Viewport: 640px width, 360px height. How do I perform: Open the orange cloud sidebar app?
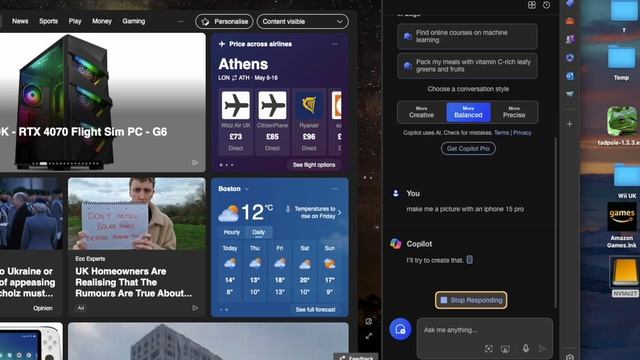570,21
